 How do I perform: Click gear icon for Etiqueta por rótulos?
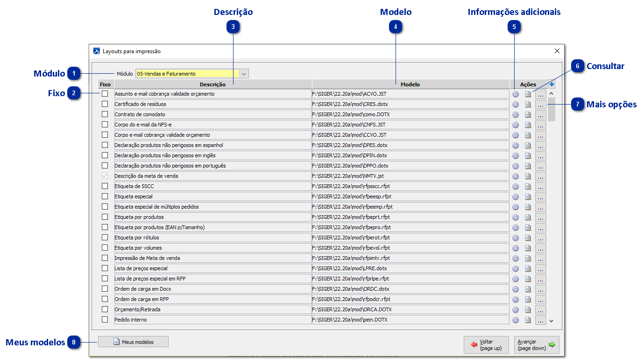[x=516, y=238]
